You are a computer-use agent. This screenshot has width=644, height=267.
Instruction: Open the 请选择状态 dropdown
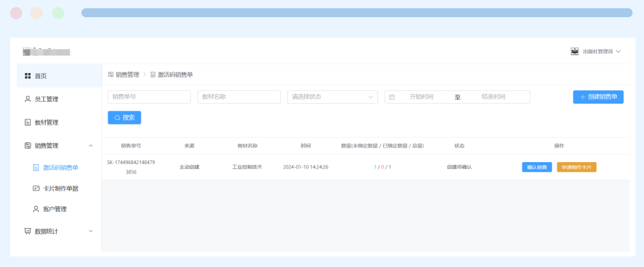click(x=332, y=97)
